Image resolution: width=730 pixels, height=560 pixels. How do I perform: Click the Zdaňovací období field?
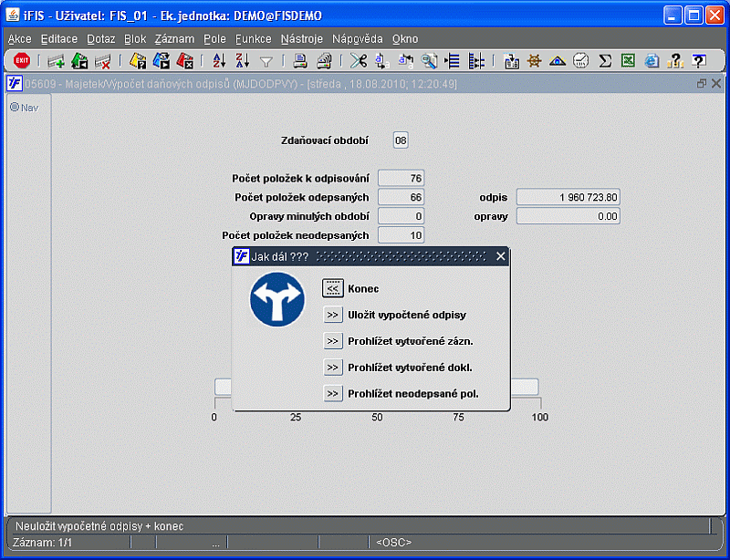click(x=401, y=140)
